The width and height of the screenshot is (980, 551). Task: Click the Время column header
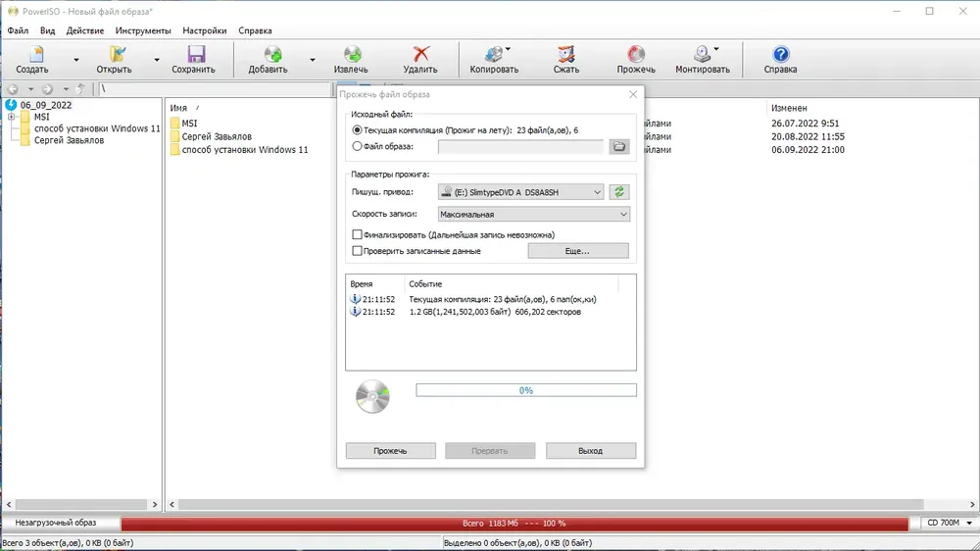coord(362,284)
